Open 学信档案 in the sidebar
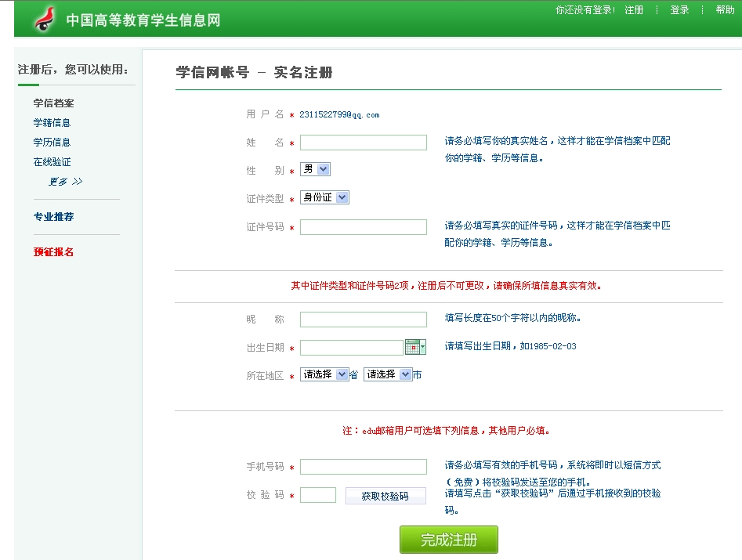 (x=53, y=103)
